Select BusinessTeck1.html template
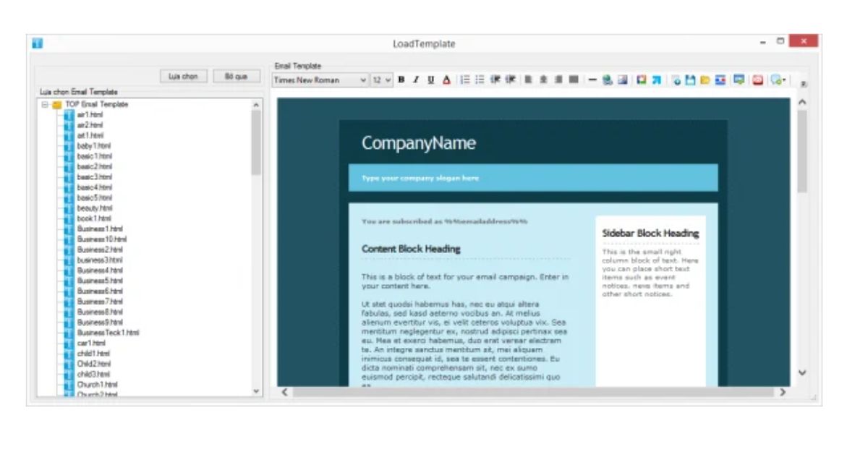 coord(108,333)
